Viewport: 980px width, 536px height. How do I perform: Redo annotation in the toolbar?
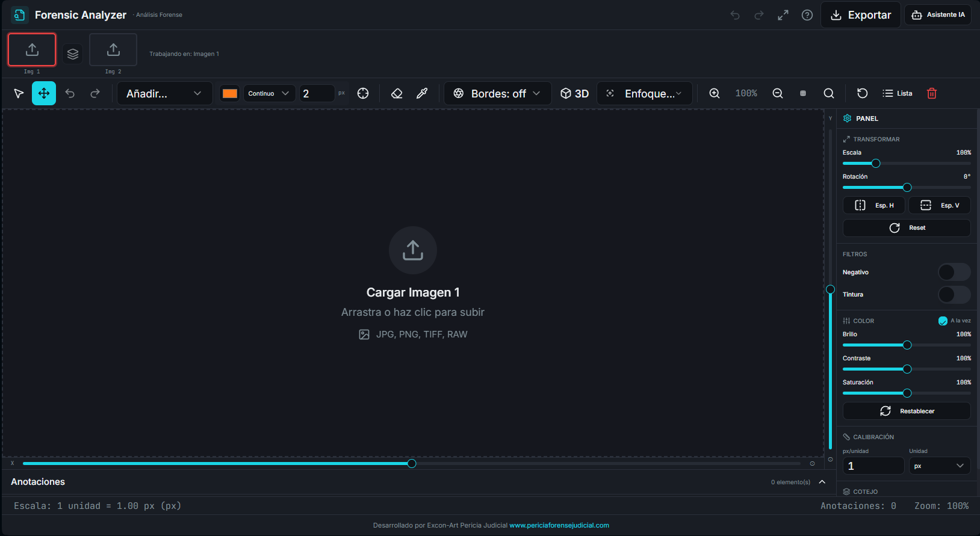pyautogui.click(x=95, y=93)
